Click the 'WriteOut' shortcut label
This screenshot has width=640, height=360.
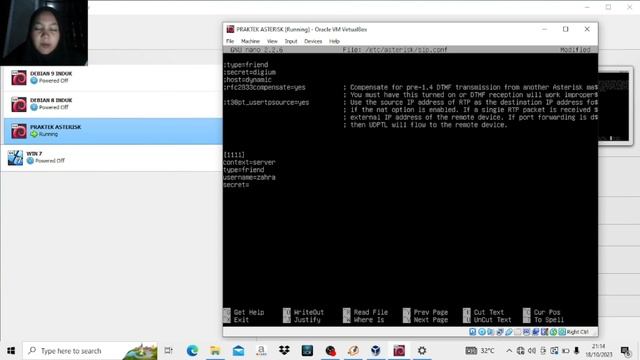tap(309, 312)
